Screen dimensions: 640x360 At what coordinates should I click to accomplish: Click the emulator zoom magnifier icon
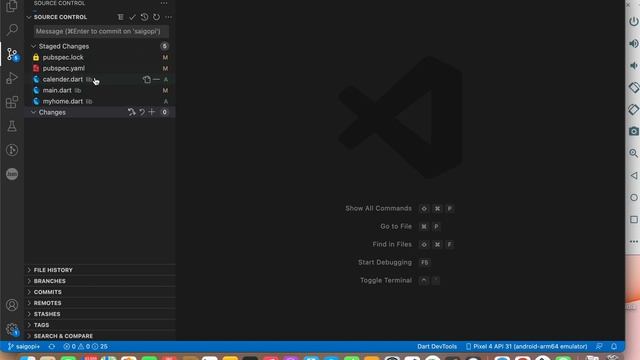click(633, 153)
